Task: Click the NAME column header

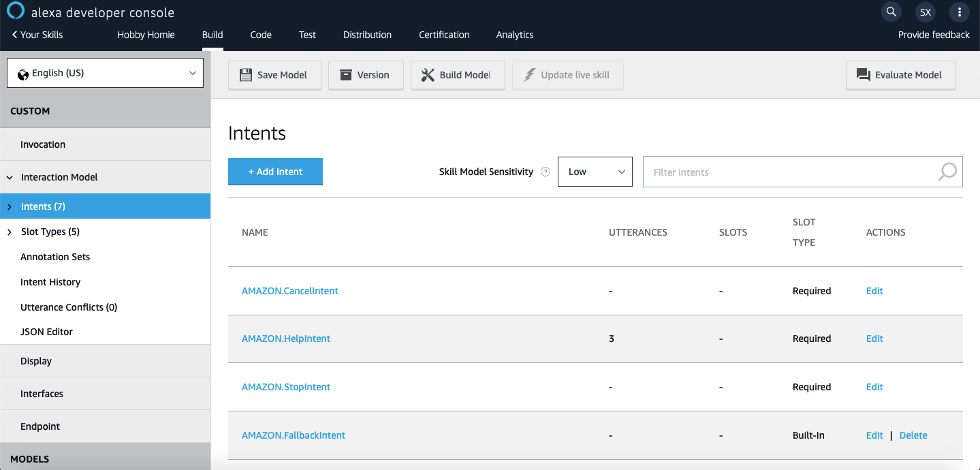Action: (255, 232)
